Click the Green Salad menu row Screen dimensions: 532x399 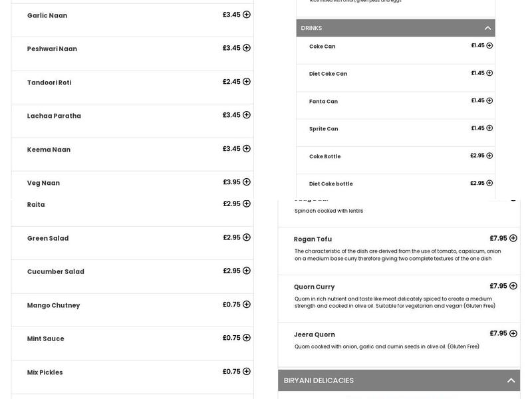132,238
